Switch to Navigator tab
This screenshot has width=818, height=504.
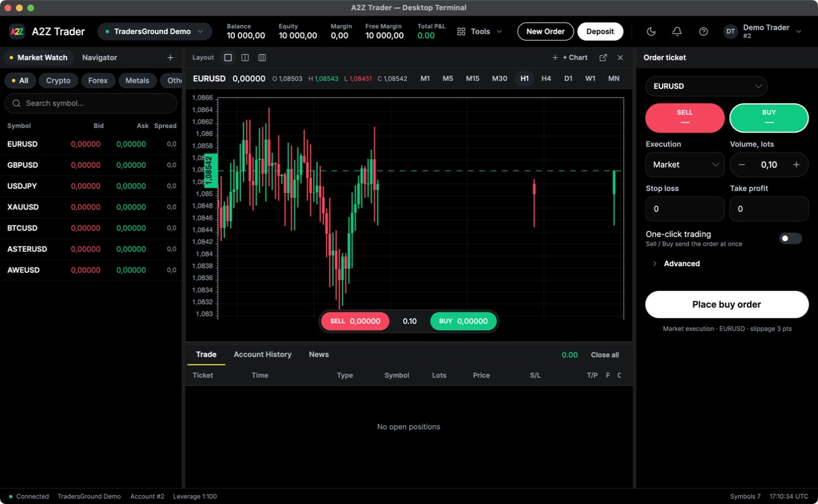tap(99, 57)
